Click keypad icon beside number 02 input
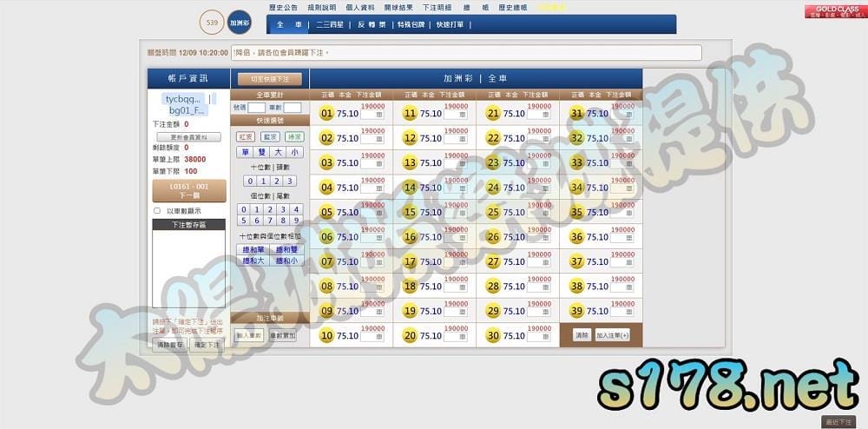This screenshot has height=429, width=868. [380, 140]
